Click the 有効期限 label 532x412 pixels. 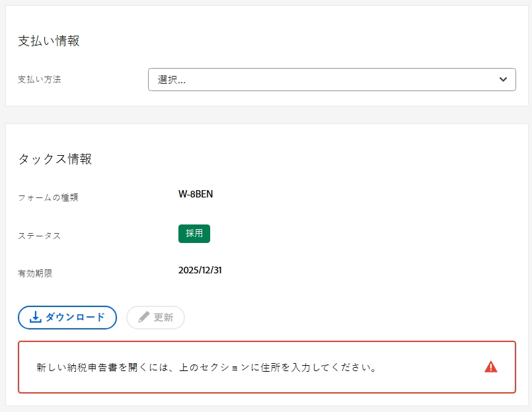pyautogui.click(x=35, y=273)
